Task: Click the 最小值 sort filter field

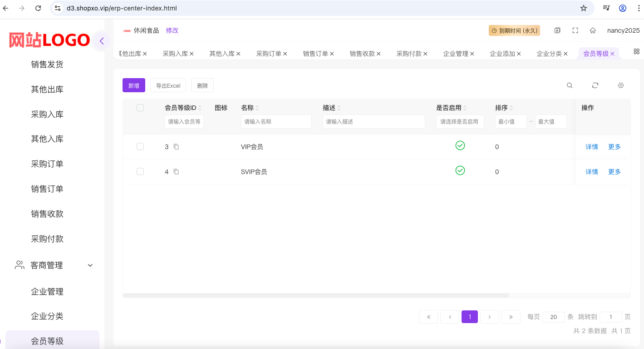Action: [x=511, y=121]
